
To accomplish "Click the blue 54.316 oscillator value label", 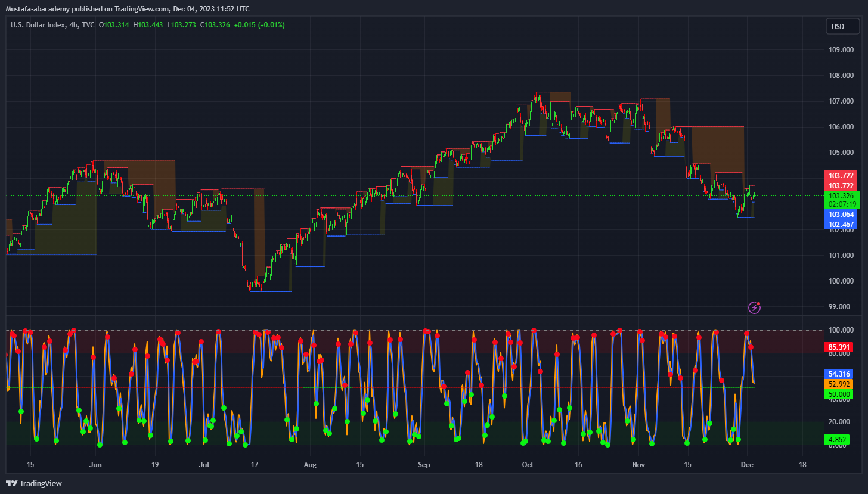I will tap(841, 374).
